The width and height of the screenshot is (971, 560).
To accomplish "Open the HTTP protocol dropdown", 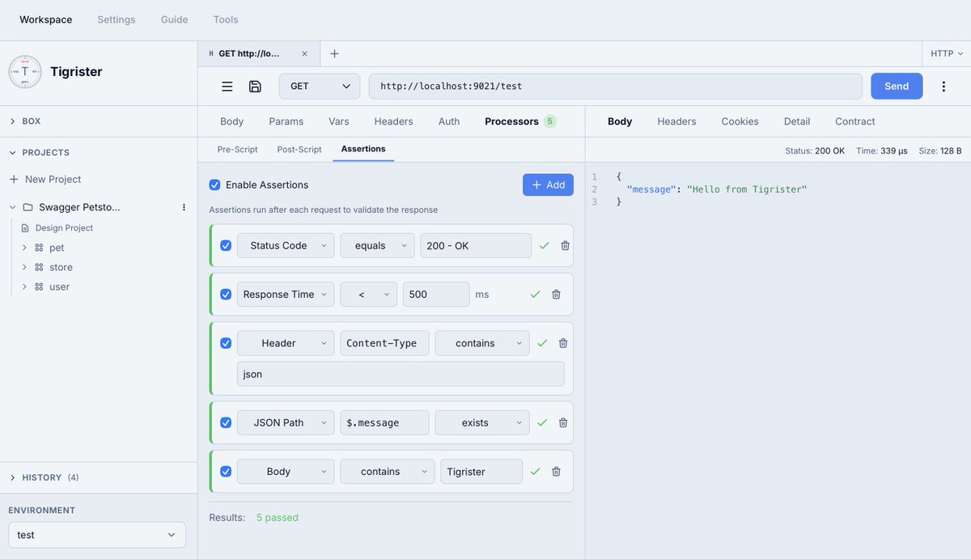I will [x=947, y=53].
